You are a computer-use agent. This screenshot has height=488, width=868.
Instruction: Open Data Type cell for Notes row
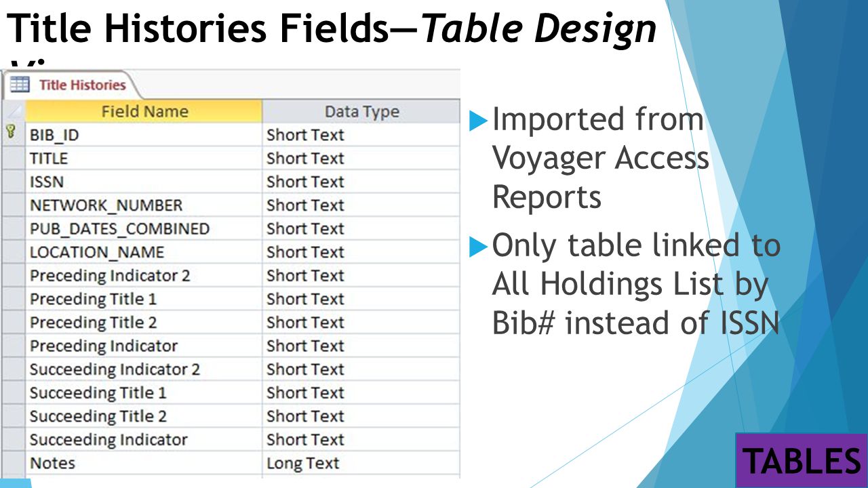(x=361, y=464)
